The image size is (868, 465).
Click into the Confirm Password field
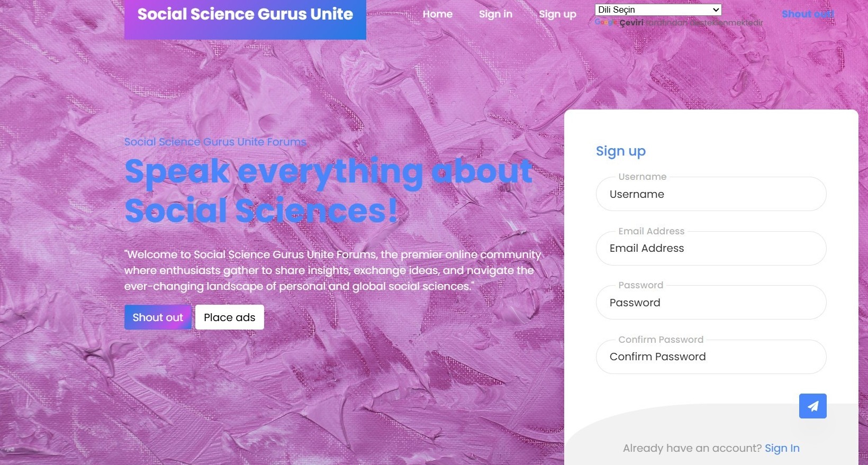click(711, 357)
